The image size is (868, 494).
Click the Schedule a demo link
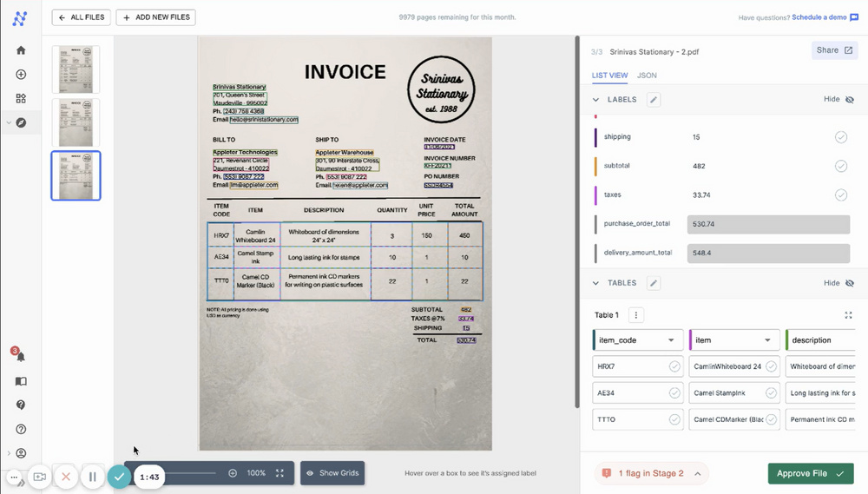819,17
